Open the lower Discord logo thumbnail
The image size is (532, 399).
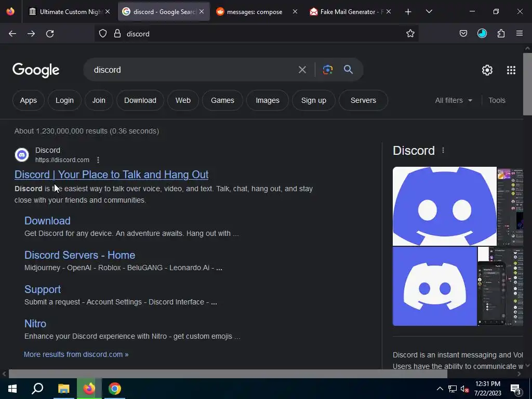(x=435, y=286)
